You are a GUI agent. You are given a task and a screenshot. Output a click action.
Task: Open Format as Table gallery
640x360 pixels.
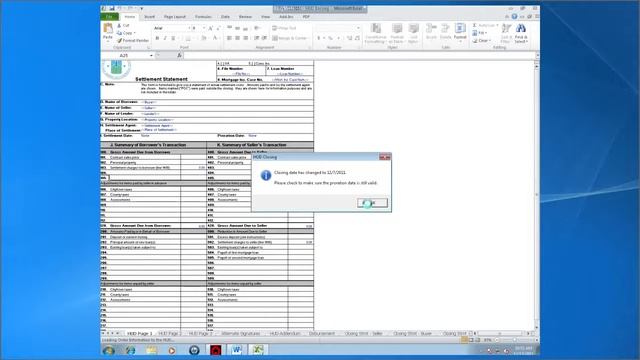[x=396, y=33]
